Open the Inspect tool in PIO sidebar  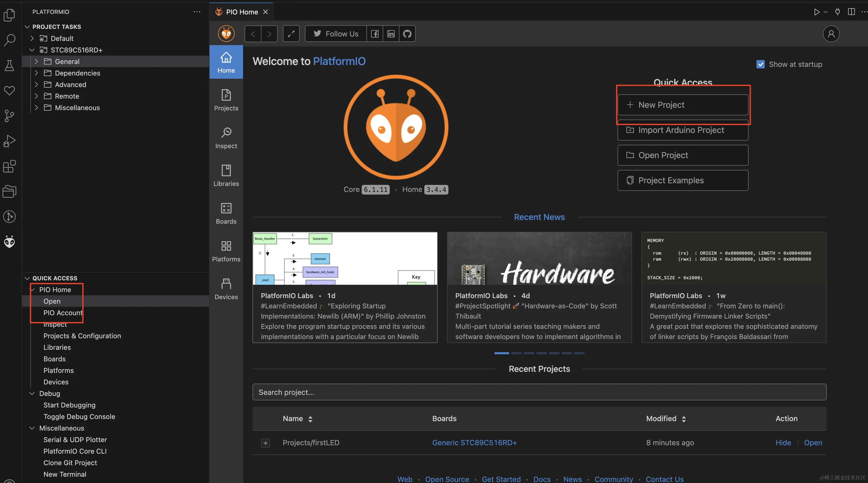coord(226,138)
